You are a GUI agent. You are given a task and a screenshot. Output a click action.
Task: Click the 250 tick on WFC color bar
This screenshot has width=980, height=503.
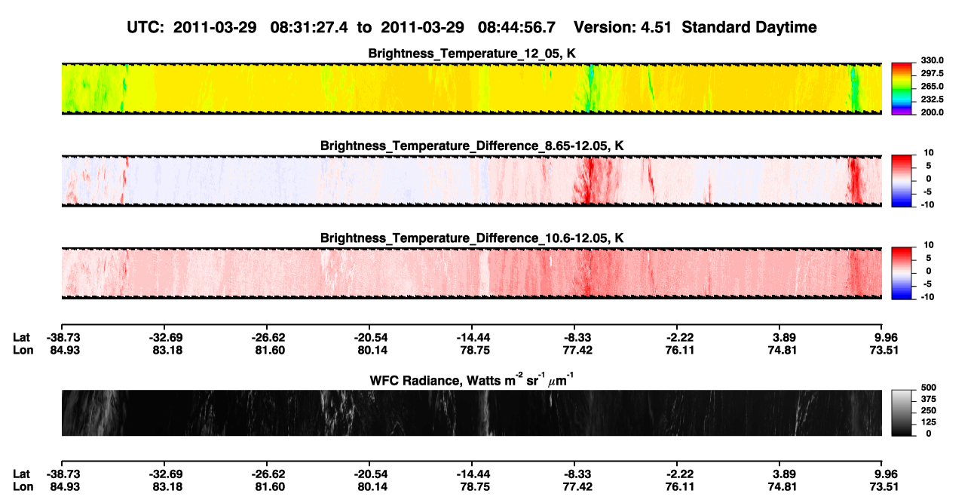click(928, 411)
